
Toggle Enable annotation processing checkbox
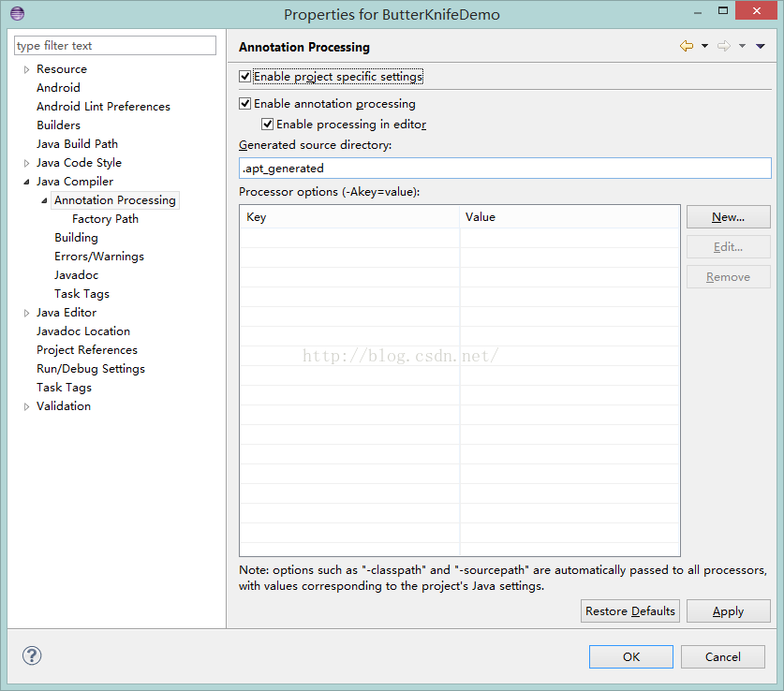coord(245,103)
